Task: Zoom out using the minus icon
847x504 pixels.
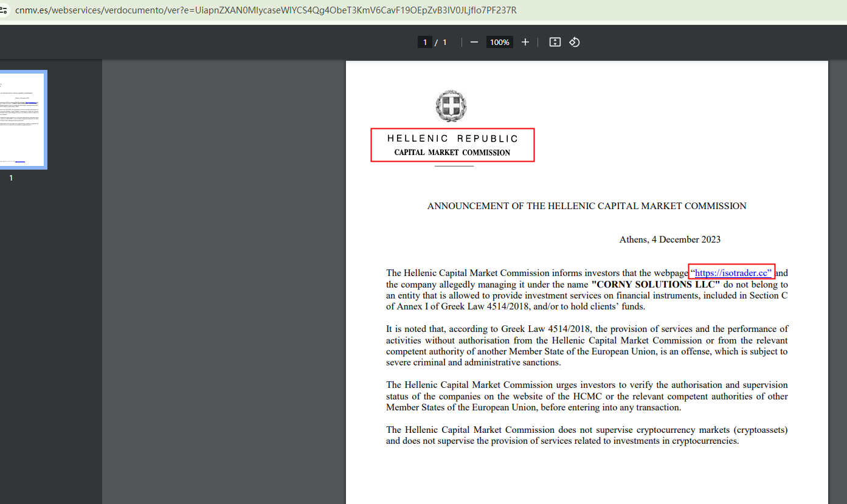Action: click(x=474, y=42)
